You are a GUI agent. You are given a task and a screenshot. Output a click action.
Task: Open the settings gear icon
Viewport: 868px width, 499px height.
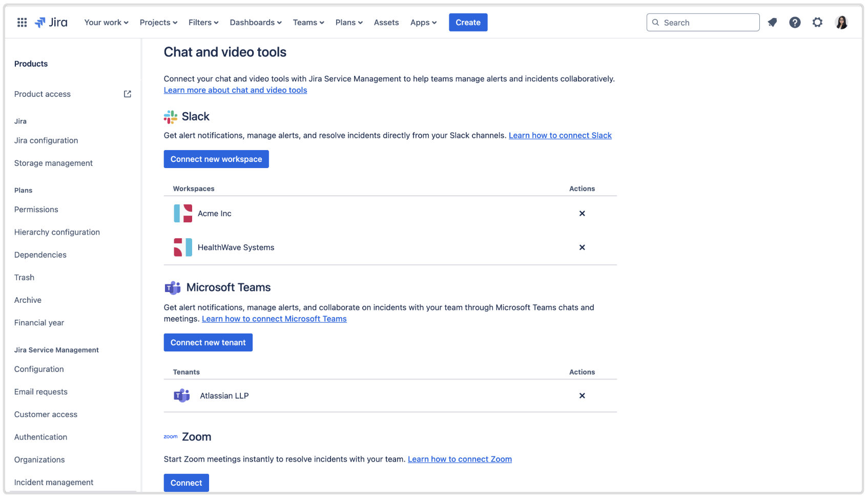pyautogui.click(x=817, y=22)
